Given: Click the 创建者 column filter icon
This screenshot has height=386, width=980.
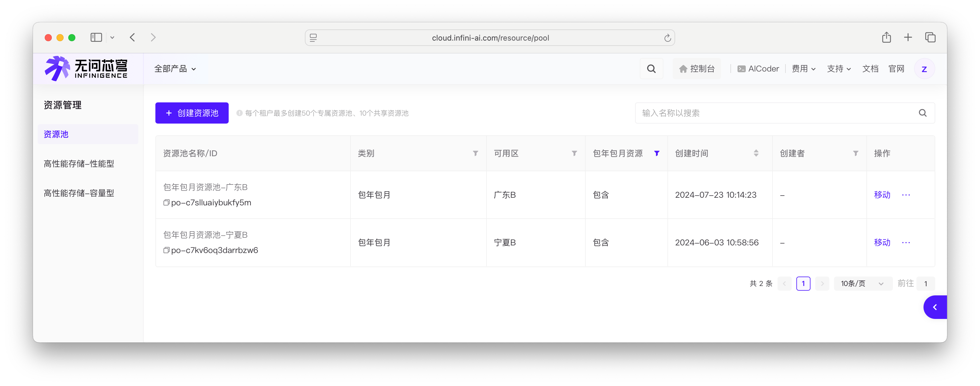Looking at the screenshot, I should tap(856, 153).
